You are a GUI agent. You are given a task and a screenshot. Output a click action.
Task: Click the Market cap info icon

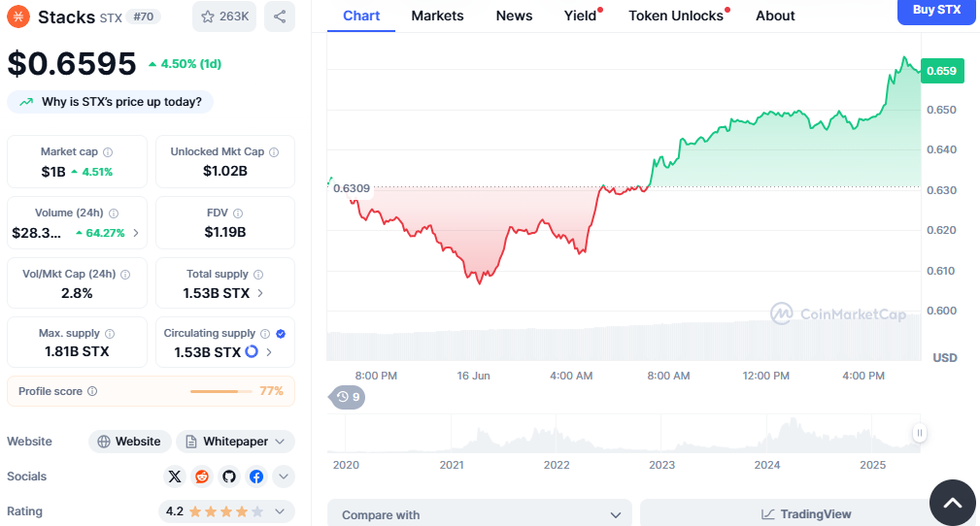[108, 152]
